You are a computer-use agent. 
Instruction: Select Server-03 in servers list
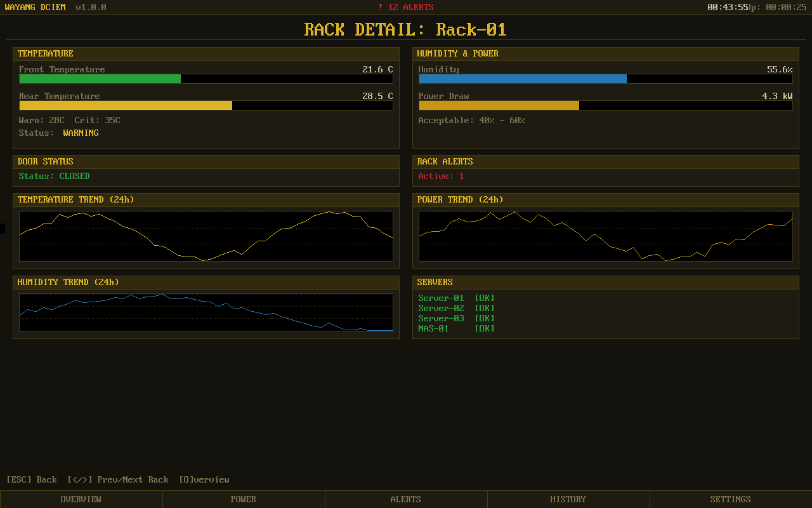tap(442, 318)
